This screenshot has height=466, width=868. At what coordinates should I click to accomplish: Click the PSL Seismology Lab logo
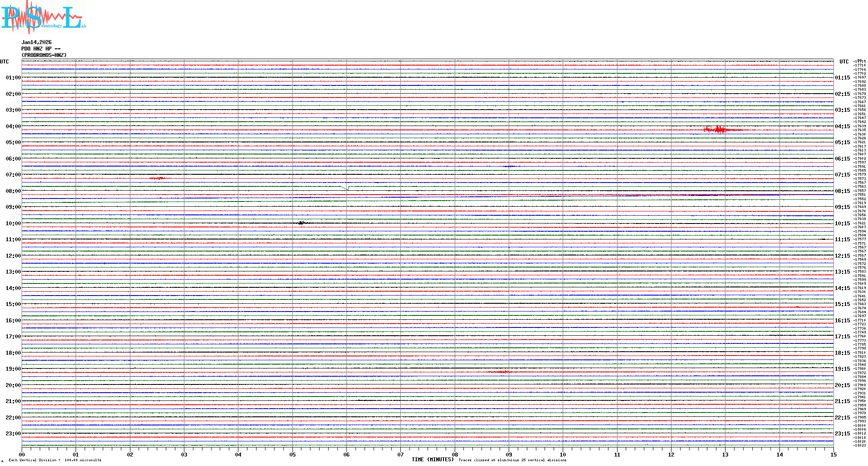pyautogui.click(x=43, y=17)
